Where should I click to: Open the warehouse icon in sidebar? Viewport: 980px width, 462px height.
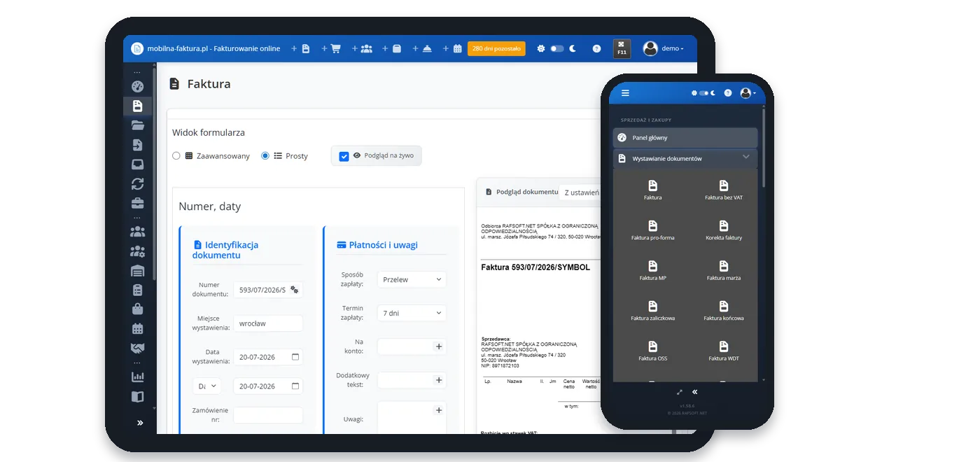click(x=137, y=270)
